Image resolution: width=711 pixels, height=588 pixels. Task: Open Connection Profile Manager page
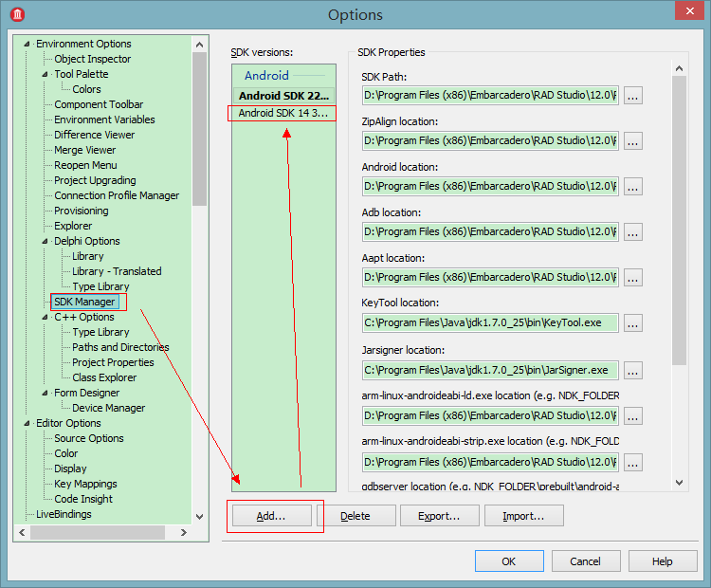pos(117,195)
